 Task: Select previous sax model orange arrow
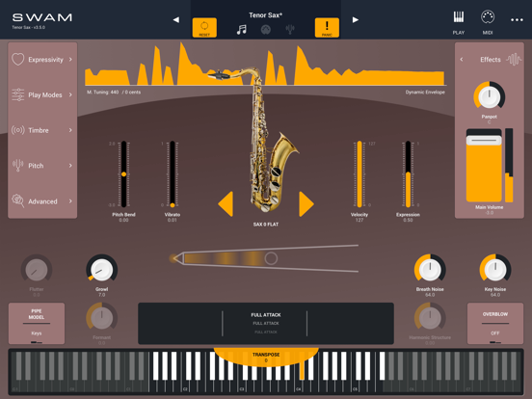[226, 203]
